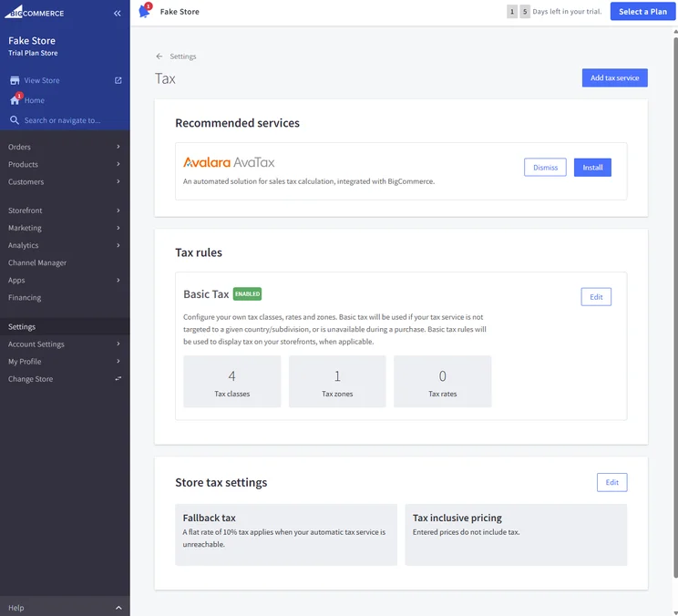Viewport: 678px width, 616px height.
Task: Click the Tax zones tile
Action: click(337, 381)
